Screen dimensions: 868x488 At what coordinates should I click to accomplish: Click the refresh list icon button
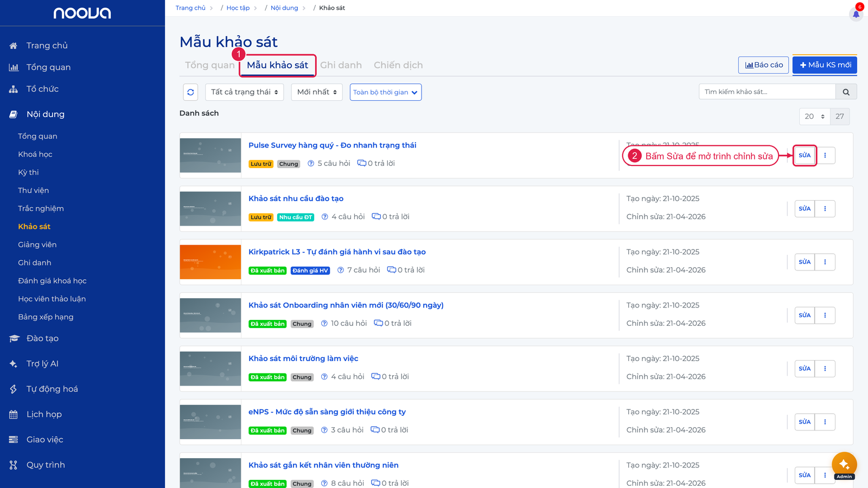click(x=190, y=92)
